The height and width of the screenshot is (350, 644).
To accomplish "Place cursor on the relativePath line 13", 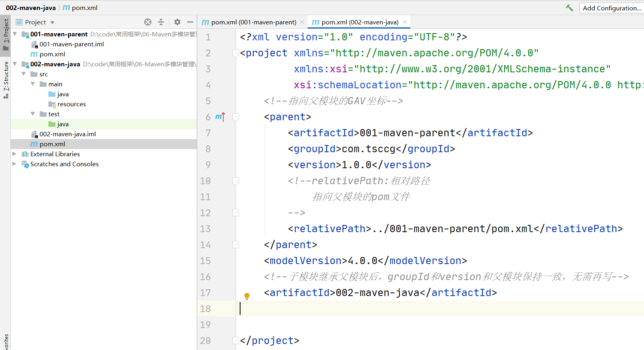I will click(x=455, y=229).
